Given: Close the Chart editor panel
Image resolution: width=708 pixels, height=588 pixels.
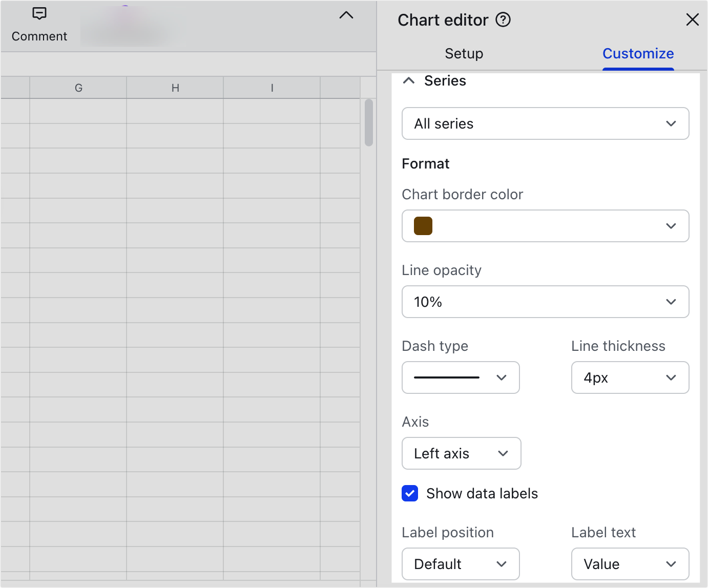Looking at the screenshot, I should [x=693, y=19].
